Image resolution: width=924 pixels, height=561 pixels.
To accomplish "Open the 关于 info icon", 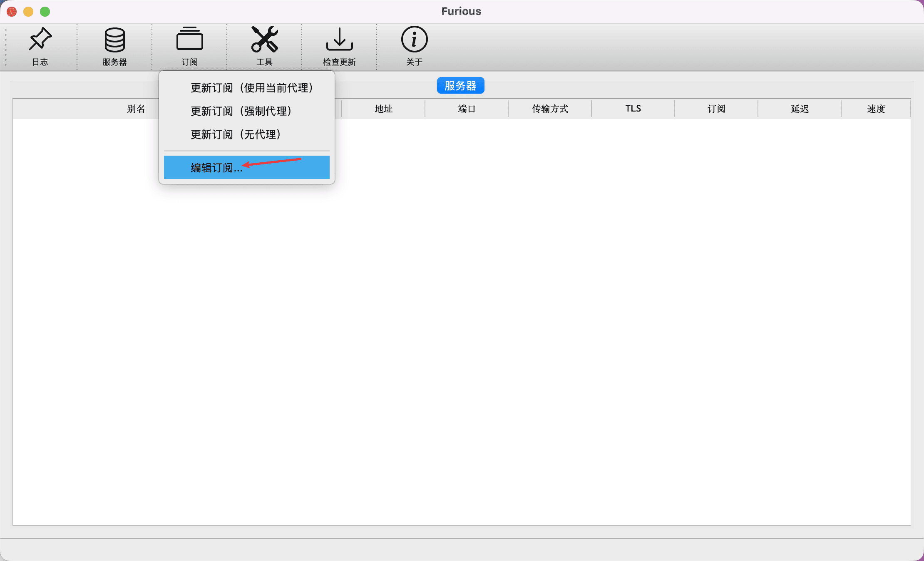I will tap(414, 40).
